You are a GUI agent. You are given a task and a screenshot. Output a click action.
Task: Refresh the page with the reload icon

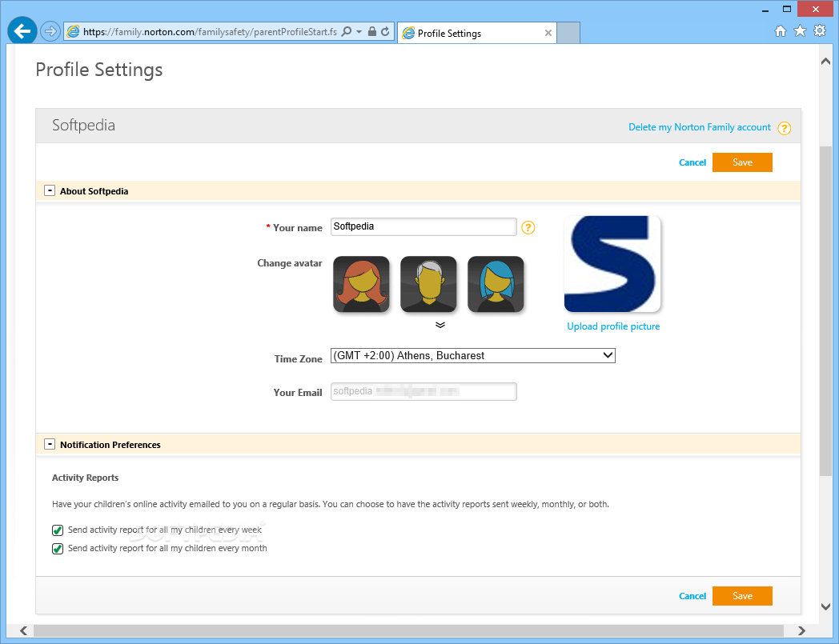(x=385, y=31)
